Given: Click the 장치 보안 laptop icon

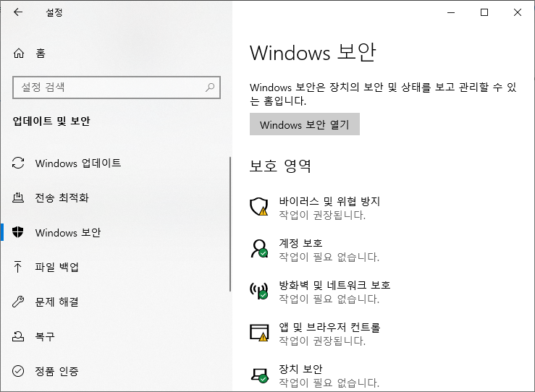Looking at the screenshot, I should coord(259,375).
